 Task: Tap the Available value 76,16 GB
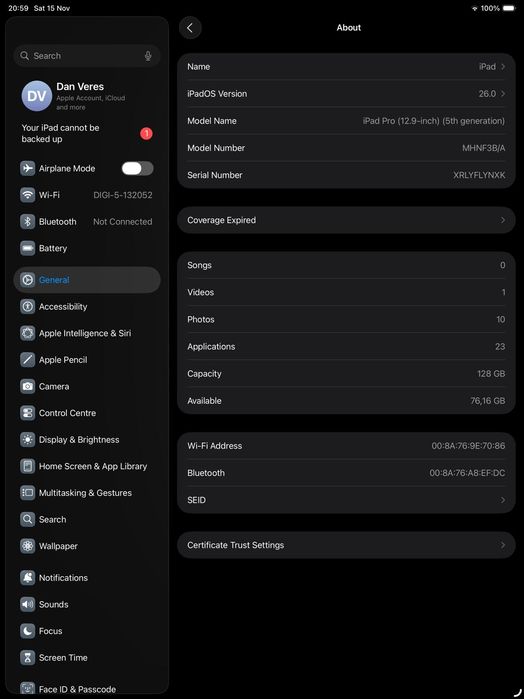click(x=487, y=401)
